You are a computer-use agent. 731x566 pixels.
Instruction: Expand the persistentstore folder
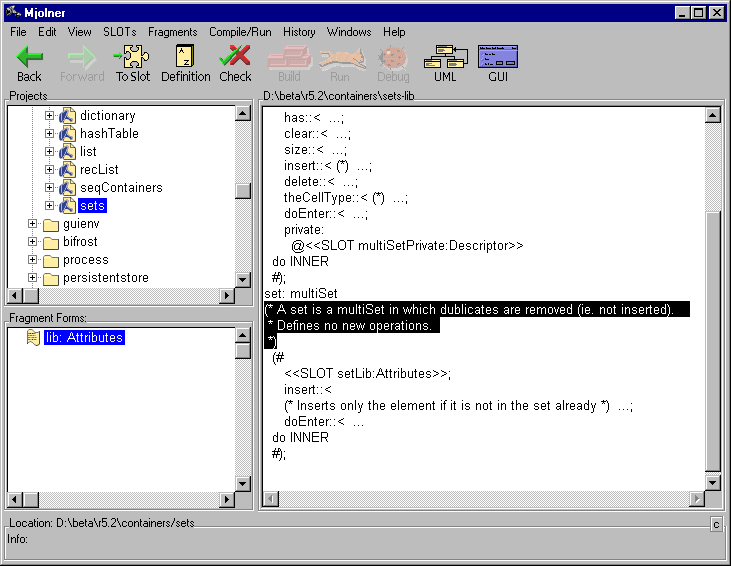pos(33,278)
